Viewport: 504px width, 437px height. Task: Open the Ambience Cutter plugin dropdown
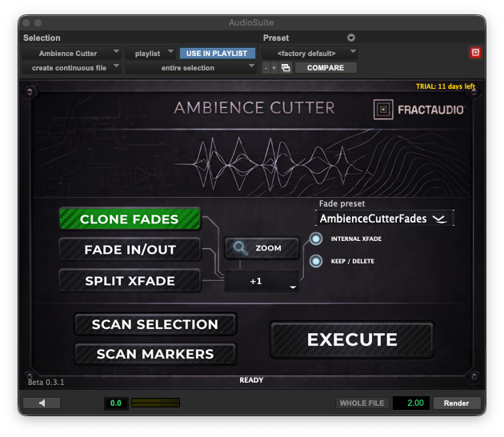[71, 54]
